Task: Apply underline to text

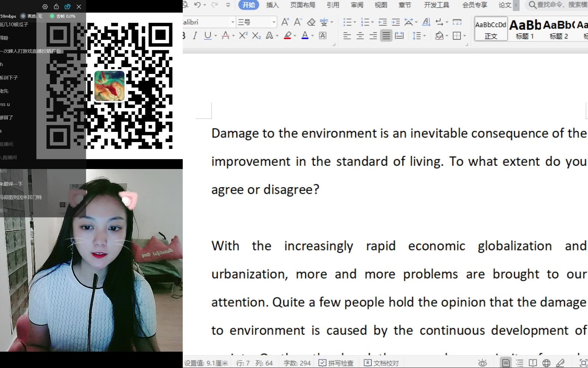Action: pos(208,35)
